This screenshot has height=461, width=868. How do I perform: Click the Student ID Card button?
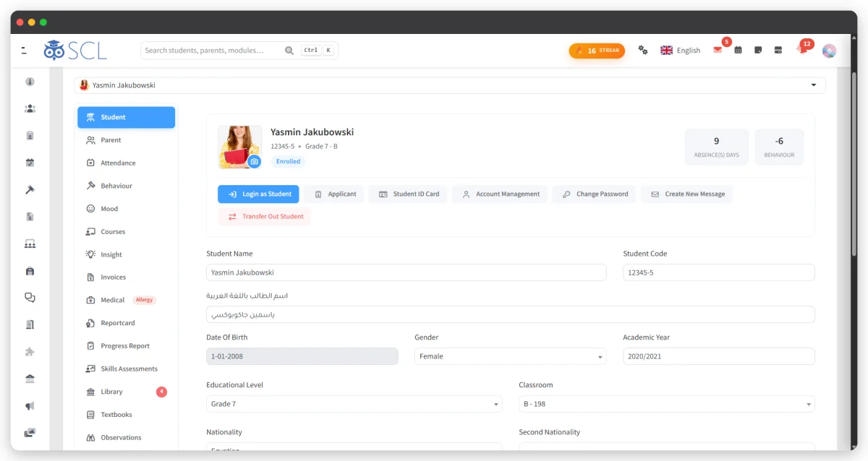point(408,194)
